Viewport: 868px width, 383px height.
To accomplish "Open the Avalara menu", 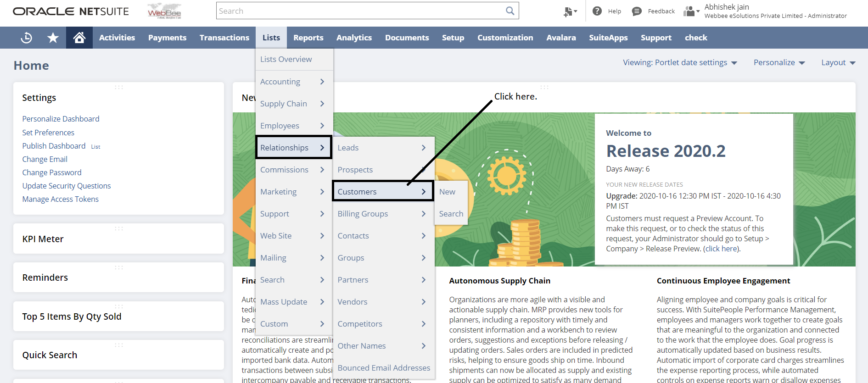I will pyautogui.click(x=561, y=38).
